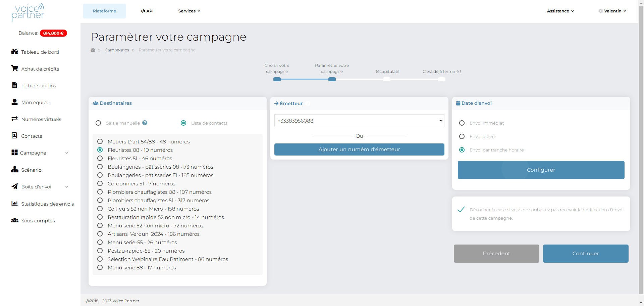The image size is (644, 306).
Task: Select Liste de contacts radio option
Action: coord(183,123)
